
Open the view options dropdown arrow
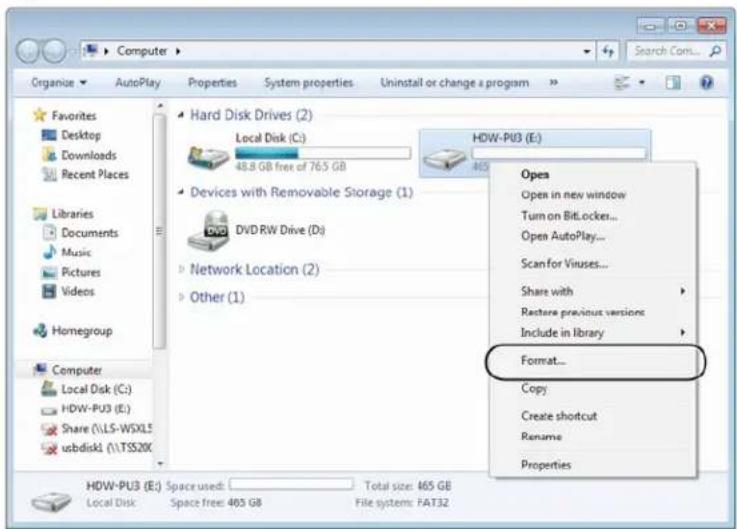click(642, 83)
